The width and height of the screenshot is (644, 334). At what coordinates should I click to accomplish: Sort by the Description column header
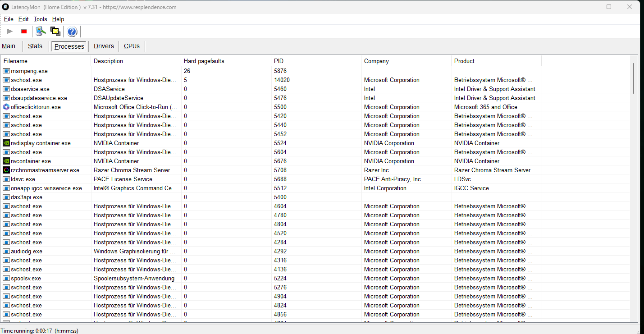point(136,61)
